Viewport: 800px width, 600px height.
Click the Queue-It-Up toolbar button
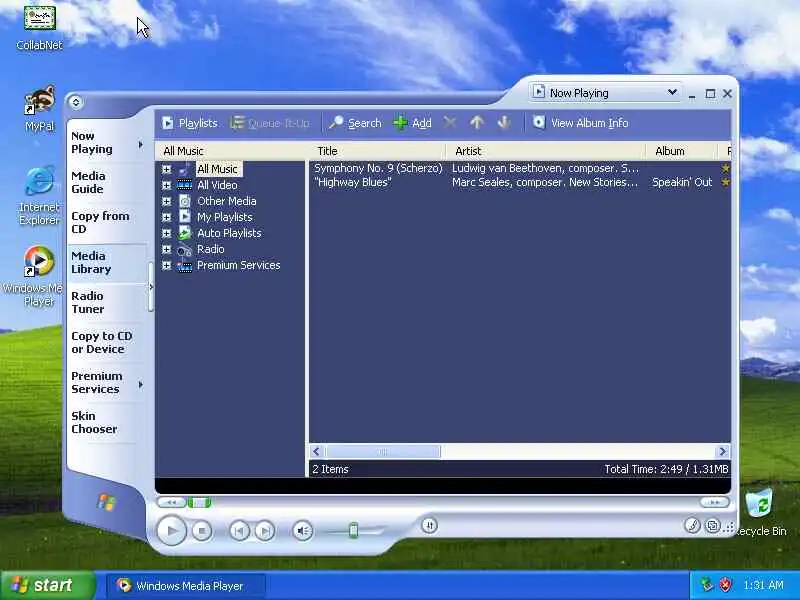(269, 123)
